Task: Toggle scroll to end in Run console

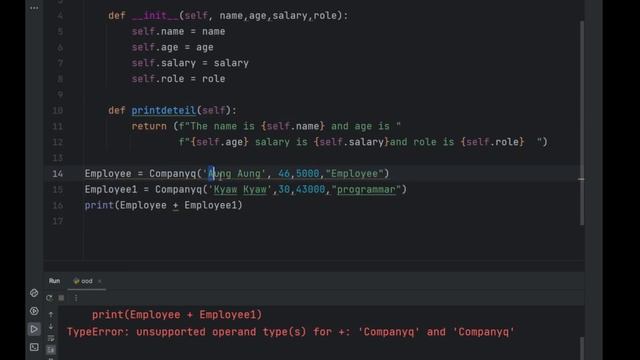Action: 51,350
